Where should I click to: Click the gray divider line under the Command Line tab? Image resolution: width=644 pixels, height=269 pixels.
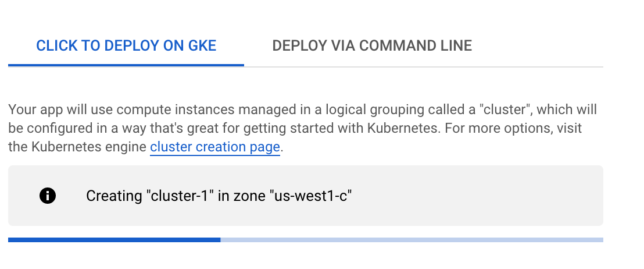coord(424,66)
